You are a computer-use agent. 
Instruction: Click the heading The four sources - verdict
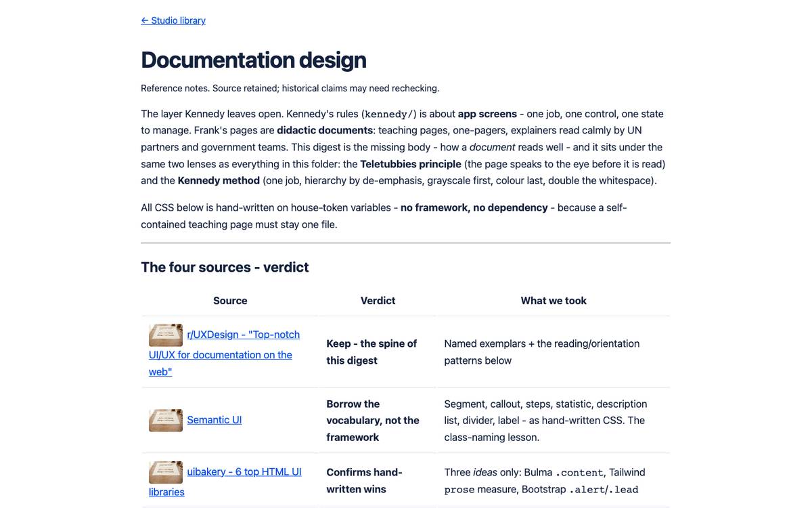225,268
